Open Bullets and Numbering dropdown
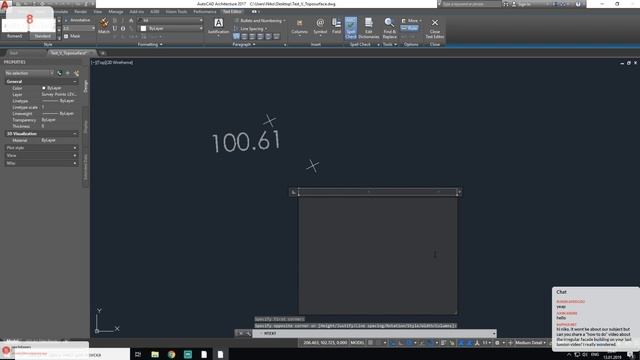This screenshot has width=640, height=360. [260, 20]
